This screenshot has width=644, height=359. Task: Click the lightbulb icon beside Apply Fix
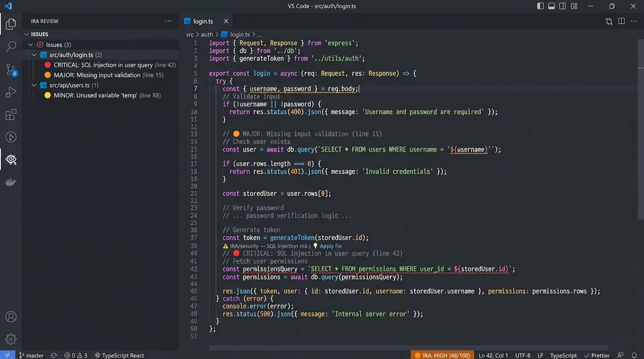[315, 246]
